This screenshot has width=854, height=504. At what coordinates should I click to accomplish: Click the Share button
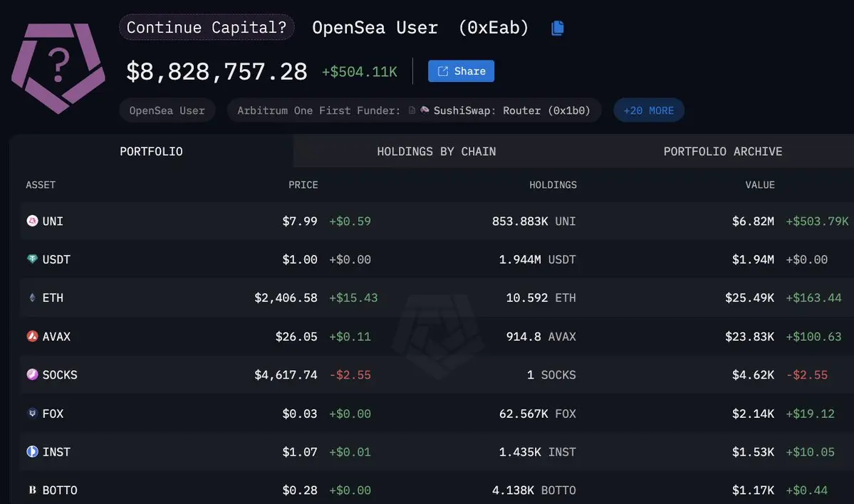(462, 71)
